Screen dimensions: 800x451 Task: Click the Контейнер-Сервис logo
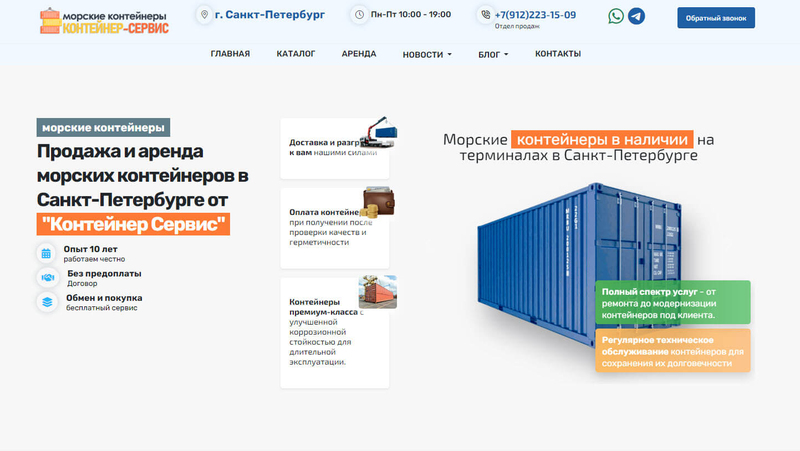click(104, 21)
